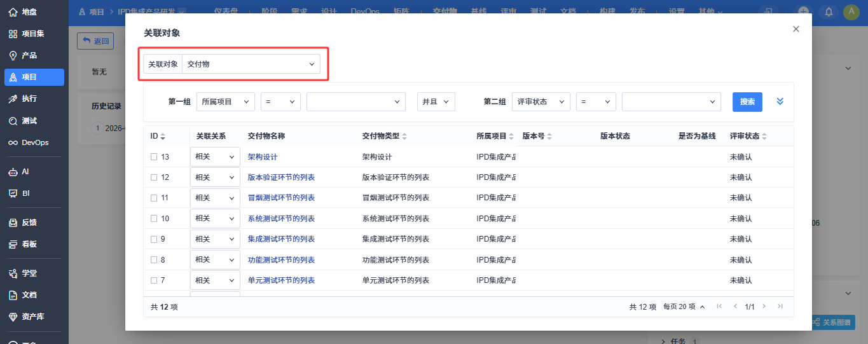Collapse the top right panel in the background page

pyautogui.click(x=847, y=68)
